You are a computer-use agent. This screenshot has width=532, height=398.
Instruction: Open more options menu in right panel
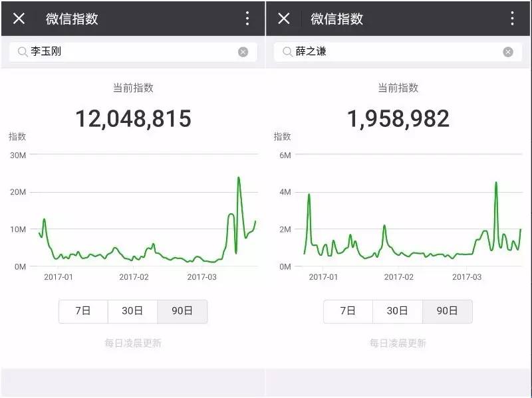(x=512, y=19)
